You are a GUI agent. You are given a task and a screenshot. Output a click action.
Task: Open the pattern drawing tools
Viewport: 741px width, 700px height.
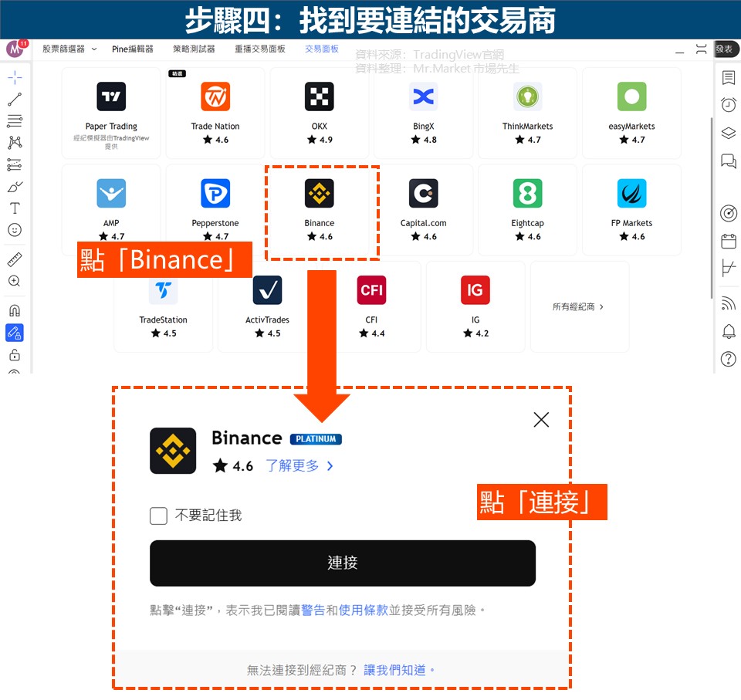[15, 143]
